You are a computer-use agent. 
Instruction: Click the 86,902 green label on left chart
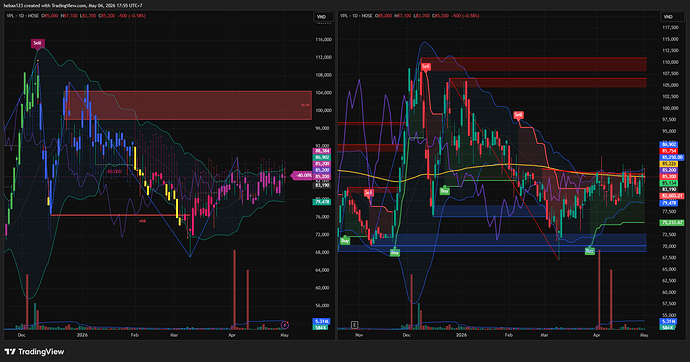point(322,157)
